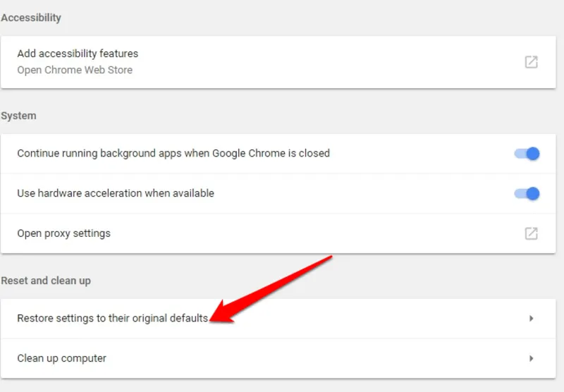This screenshot has height=392, width=564.
Task: Open proxy settings label
Action: click(63, 233)
